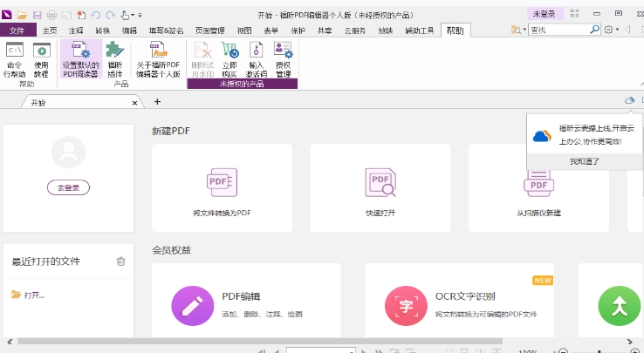Select the 开始 document tab
The width and height of the screenshot is (644, 353).
(x=82, y=103)
